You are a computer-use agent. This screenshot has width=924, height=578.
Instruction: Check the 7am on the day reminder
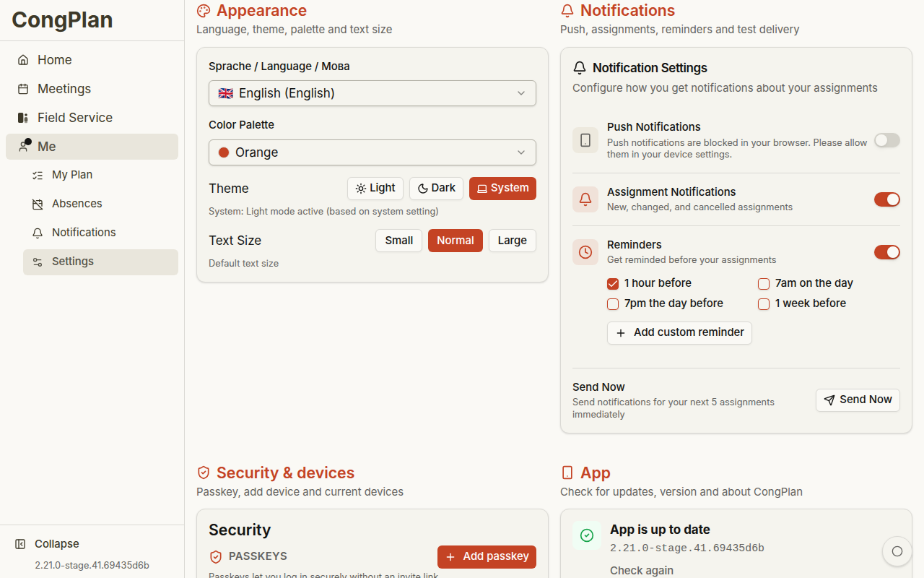pyautogui.click(x=764, y=284)
